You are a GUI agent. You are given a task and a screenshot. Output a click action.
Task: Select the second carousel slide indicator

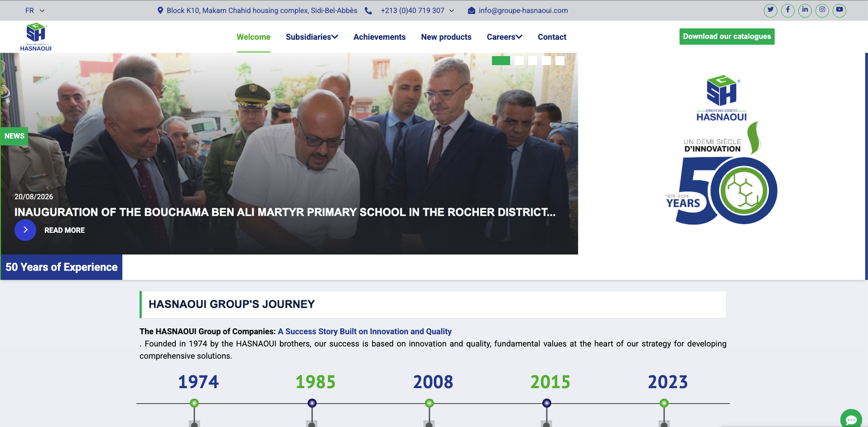click(x=519, y=61)
